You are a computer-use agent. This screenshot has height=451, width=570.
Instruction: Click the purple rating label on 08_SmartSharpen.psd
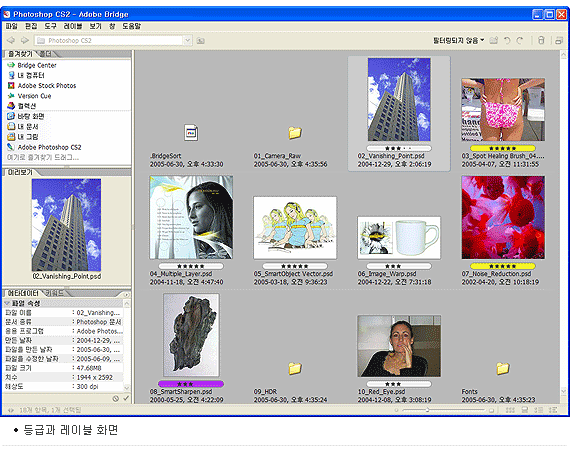pos(191,384)
